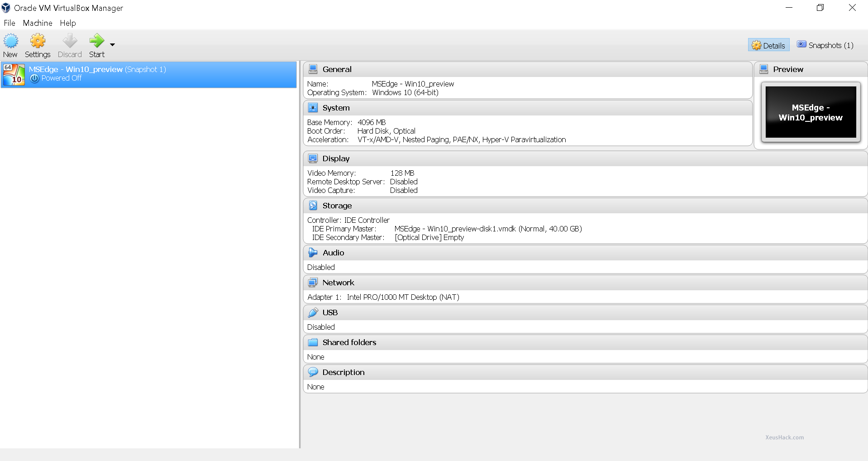
Task: Click the Shared folders icon
Action: click(313, 342)
